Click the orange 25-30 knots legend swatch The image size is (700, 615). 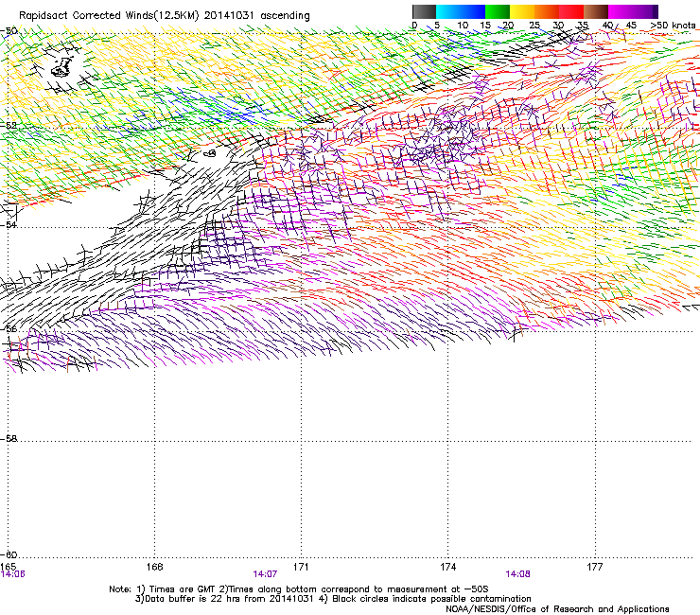547,11
